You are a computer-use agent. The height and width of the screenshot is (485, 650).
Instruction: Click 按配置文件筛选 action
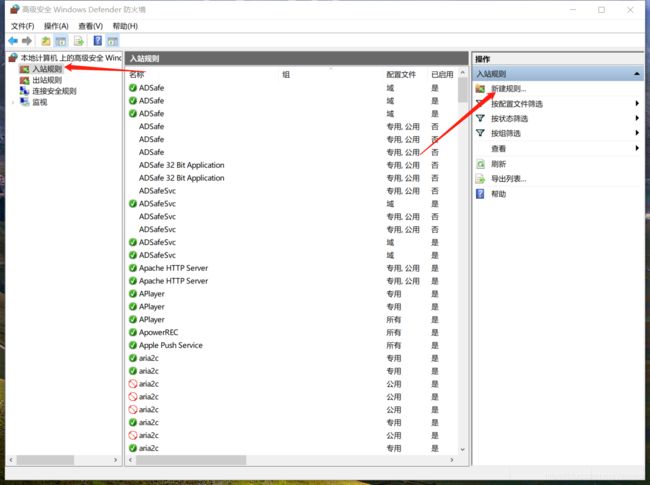517,104
